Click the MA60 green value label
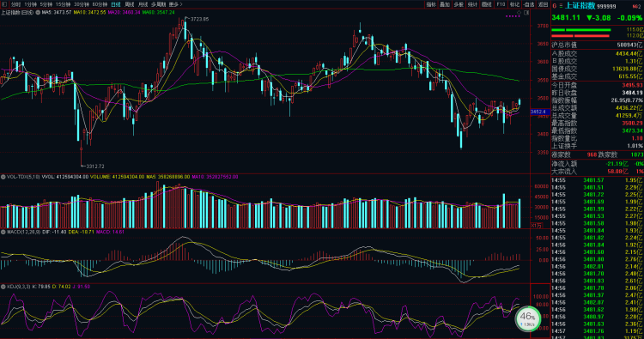 (159, 13)
